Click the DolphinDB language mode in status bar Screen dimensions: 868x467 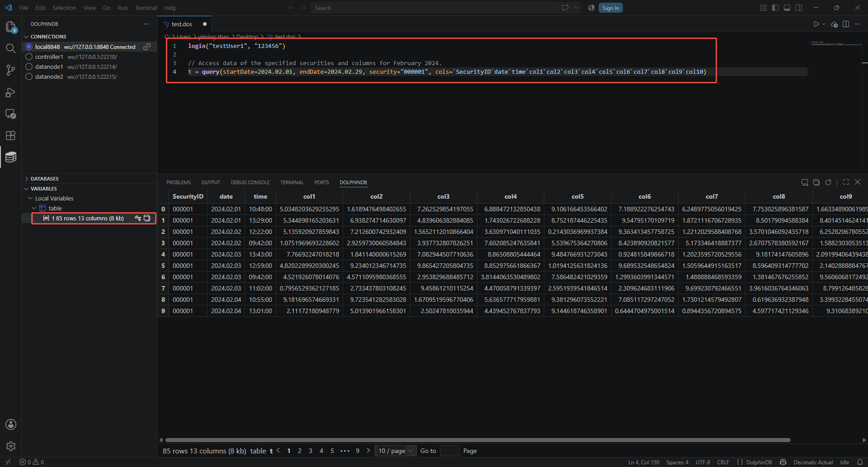click(x=759, y=462)
